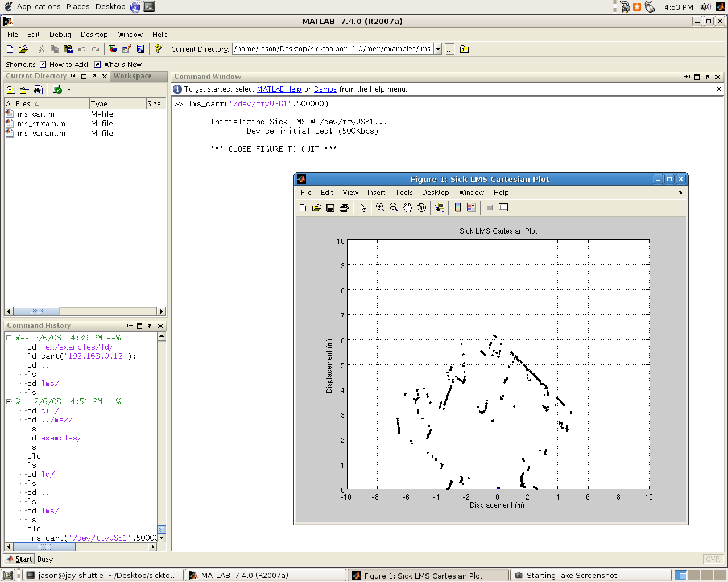Open Simulink from the MATLAB toolbar

tap(113, 49)
